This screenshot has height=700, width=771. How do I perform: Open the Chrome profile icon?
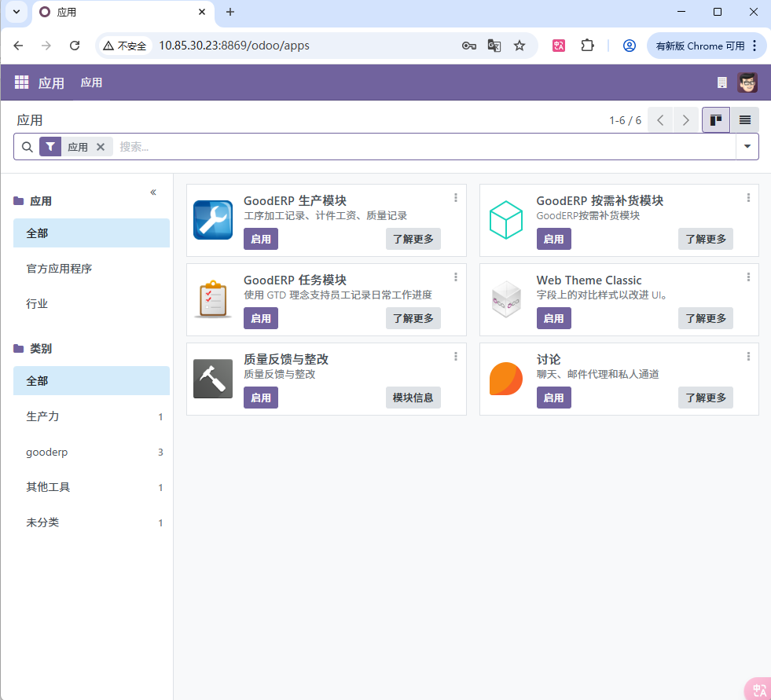click(630, 46)
